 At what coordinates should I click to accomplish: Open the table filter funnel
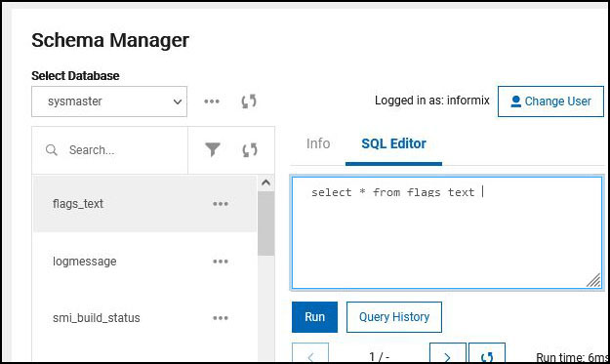[x=213, y=149]
